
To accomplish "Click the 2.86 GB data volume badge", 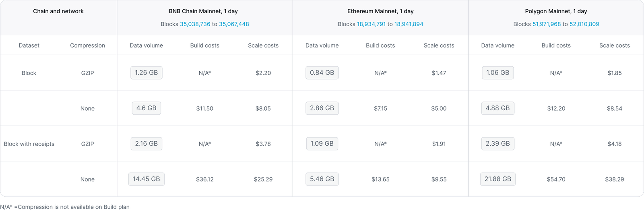I will point(322,108).
